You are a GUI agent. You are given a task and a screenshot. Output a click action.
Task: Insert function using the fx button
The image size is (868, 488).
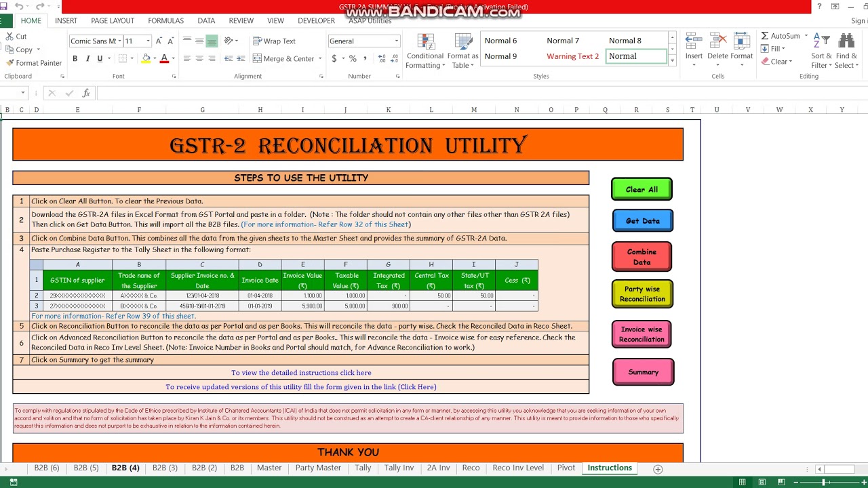pos(86,93)
